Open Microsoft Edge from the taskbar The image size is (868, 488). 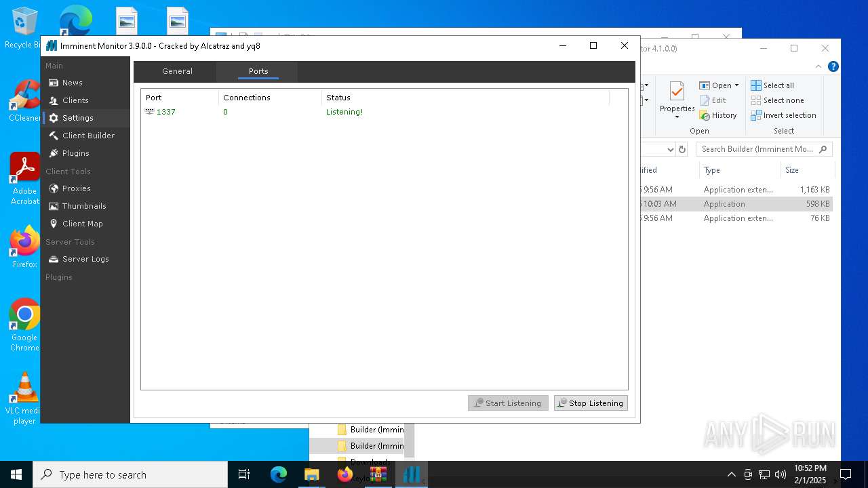tap(279, 474)
